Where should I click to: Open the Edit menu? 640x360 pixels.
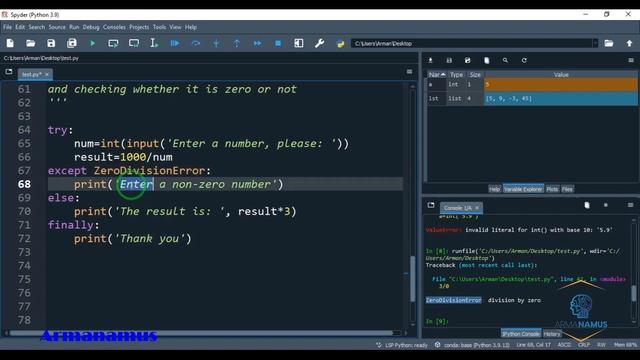[x=20, y=27]
